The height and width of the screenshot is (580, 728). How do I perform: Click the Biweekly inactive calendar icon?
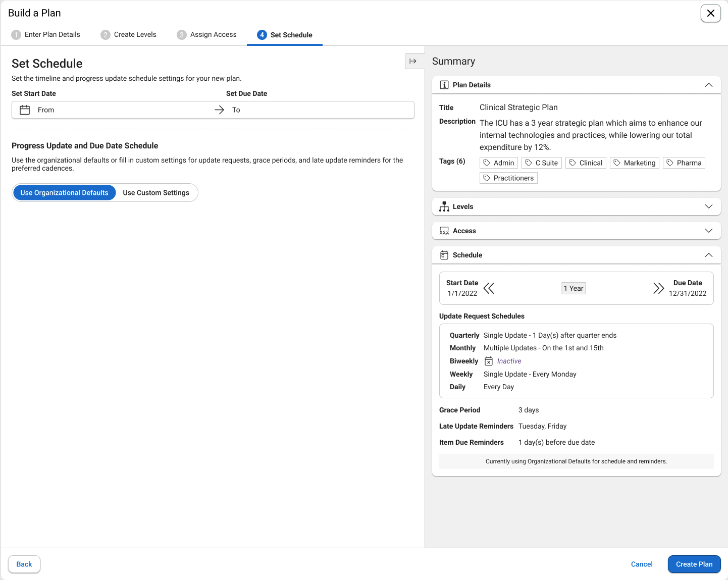pos(489,361)
